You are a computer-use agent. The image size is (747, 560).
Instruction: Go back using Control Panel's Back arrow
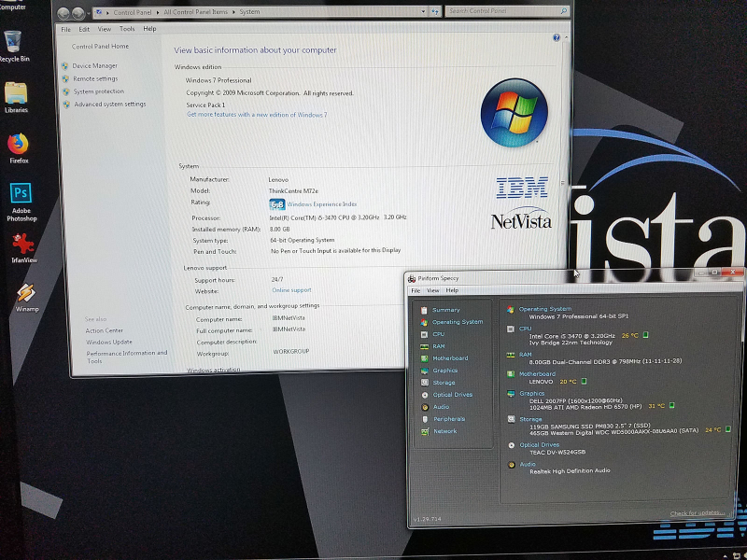[63, 13]
